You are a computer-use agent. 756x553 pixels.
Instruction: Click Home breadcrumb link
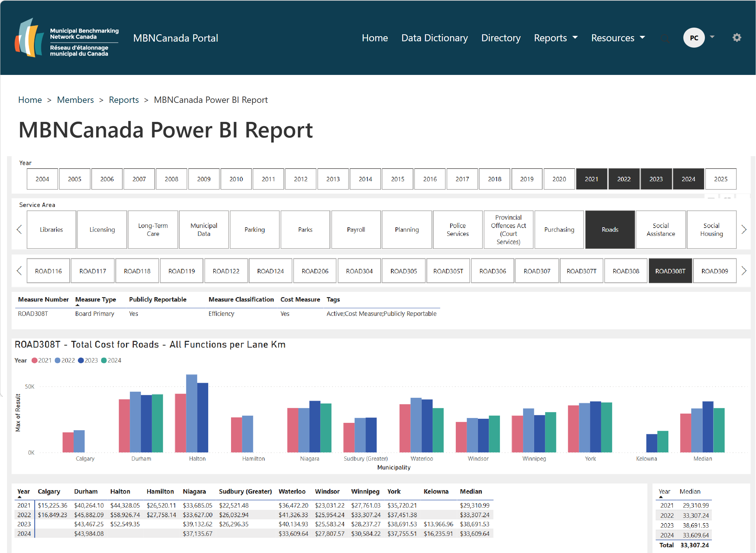click(30, 100)
